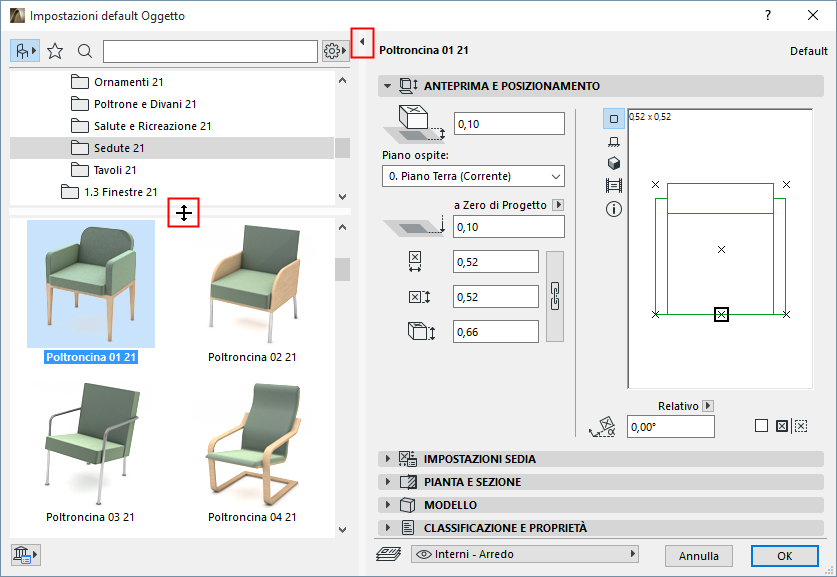Viewport: 837px width, 577px height.
Task: Click the rotation angle icon
Action: click(x=603, y=426)
